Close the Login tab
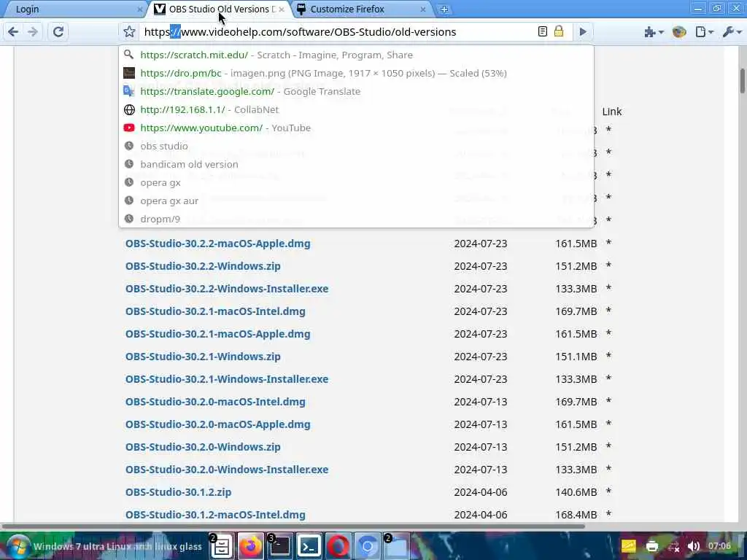 tap(139, 9)
